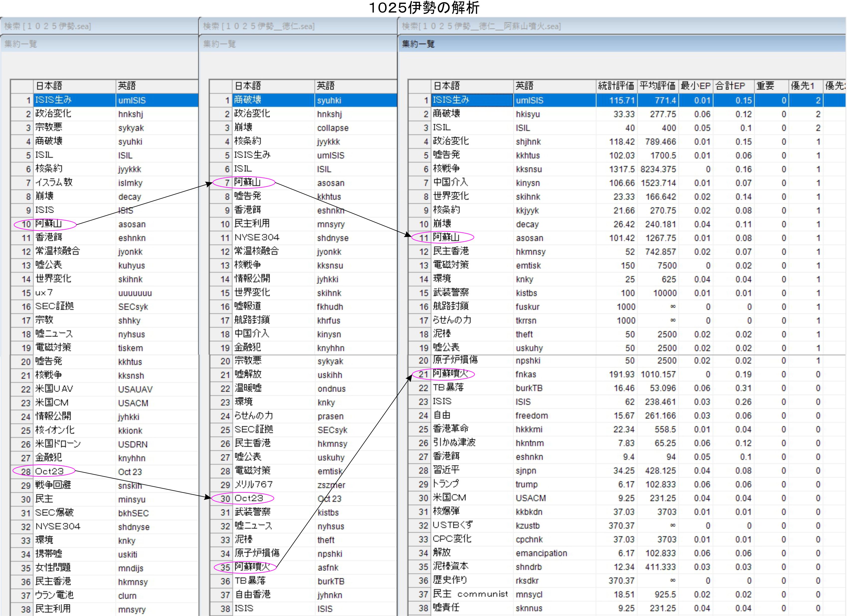Select the Oct23 row in middle table
The height and width of the screenshot is (616, 847).
[249, 498]
